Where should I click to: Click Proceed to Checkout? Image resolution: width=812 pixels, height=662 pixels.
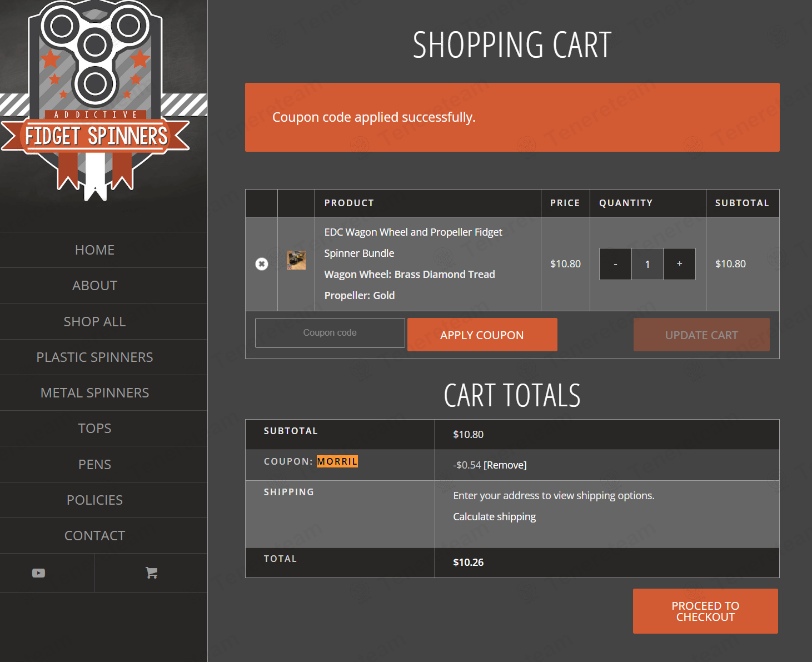pyautogui.click(x=705, y=611)
